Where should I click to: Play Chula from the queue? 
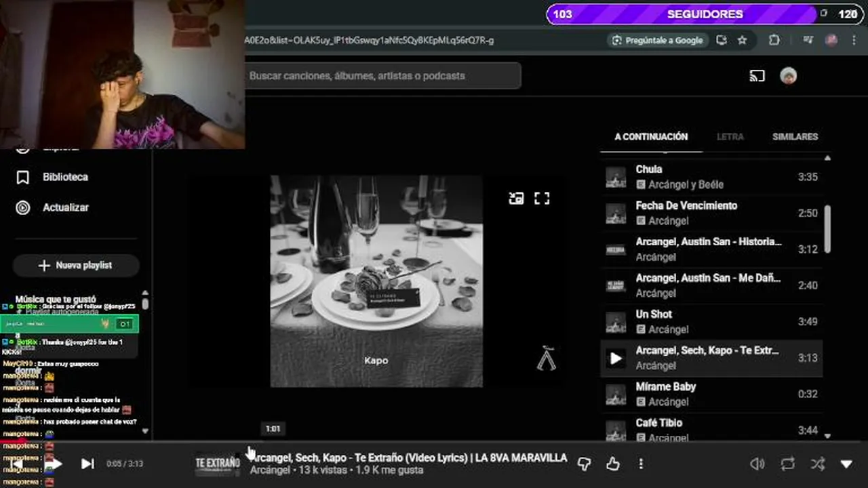(x=711, y=177)
